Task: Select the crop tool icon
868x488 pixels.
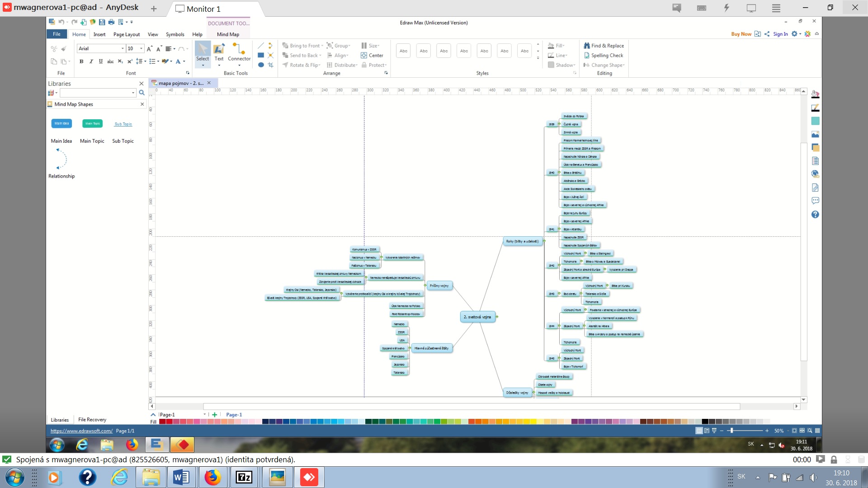Action: click(271, 65)
